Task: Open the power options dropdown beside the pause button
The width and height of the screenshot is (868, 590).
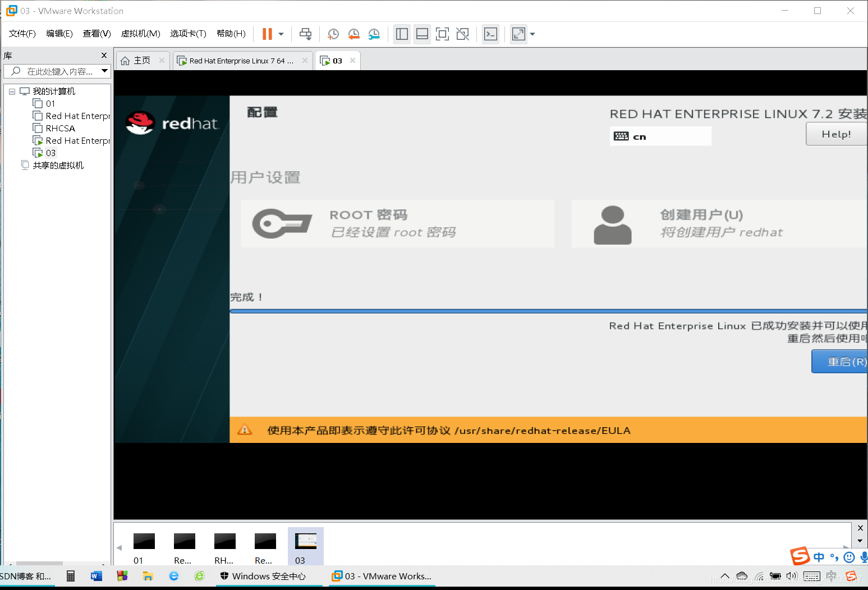Action: (281, 34)
